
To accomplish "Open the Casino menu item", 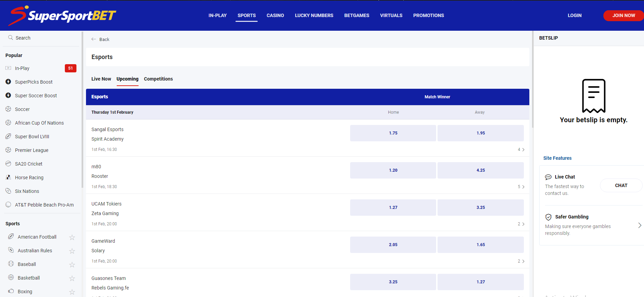I will click(275, 15).
